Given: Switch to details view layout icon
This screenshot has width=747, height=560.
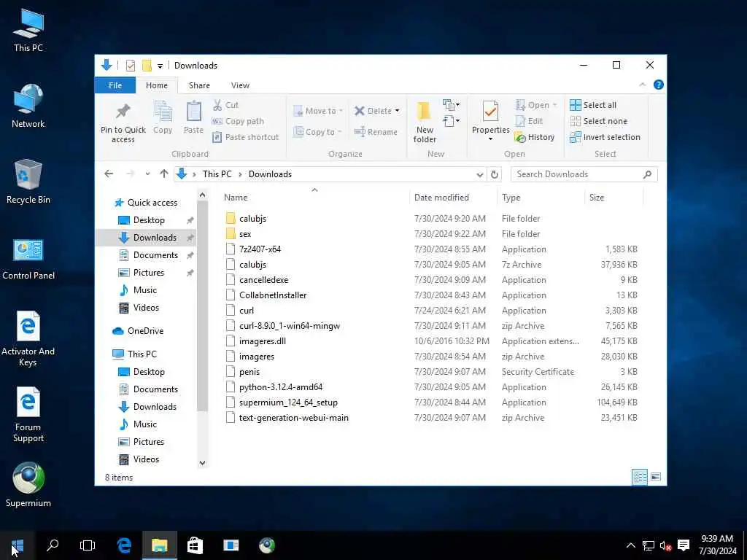Looking at the screenshot, I should click(x=639, y=477).
